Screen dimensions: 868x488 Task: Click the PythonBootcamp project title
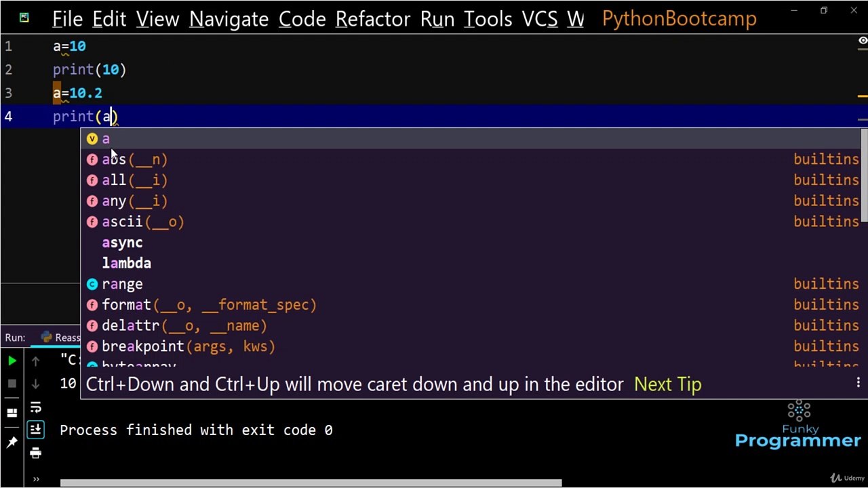[x=679, y=19]
